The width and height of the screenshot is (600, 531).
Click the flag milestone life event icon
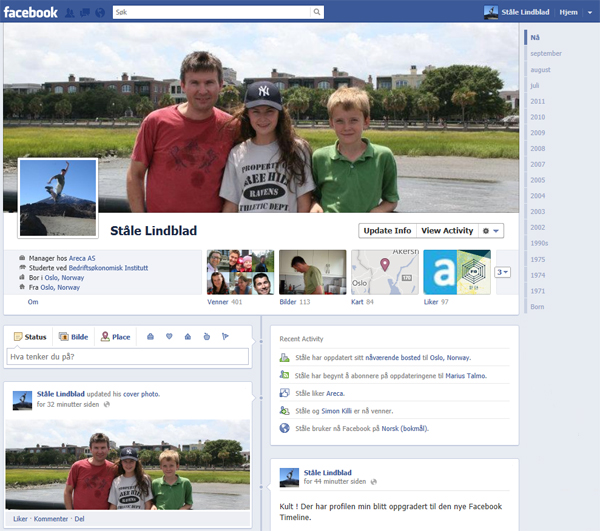pyautogui.click(x=225, y=336)
